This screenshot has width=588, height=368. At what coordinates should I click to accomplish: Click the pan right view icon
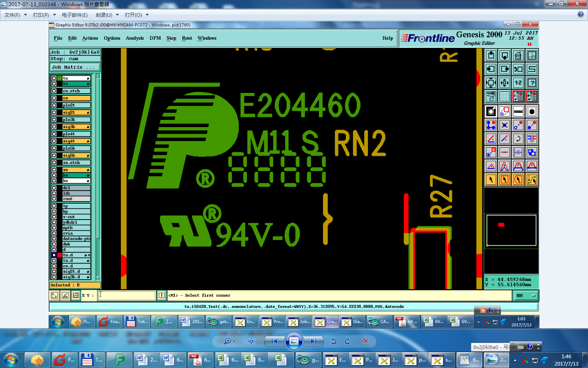coord(505,69)
